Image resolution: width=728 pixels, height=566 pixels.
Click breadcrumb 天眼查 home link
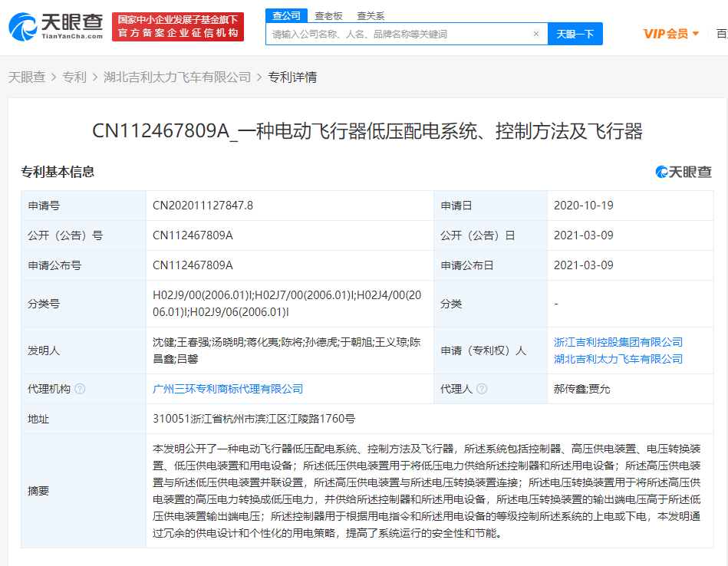(27, 77)
